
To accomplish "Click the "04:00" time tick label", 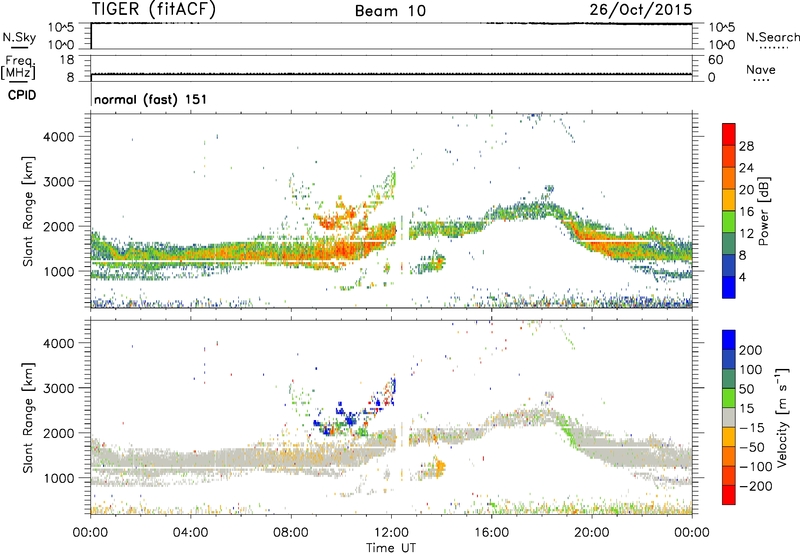I will coord(190,533).
